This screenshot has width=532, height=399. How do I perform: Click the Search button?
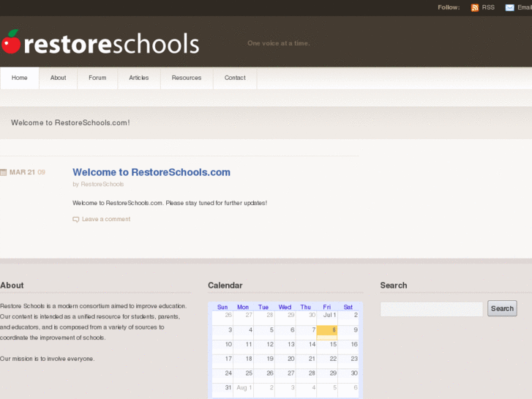click(502, 308)
